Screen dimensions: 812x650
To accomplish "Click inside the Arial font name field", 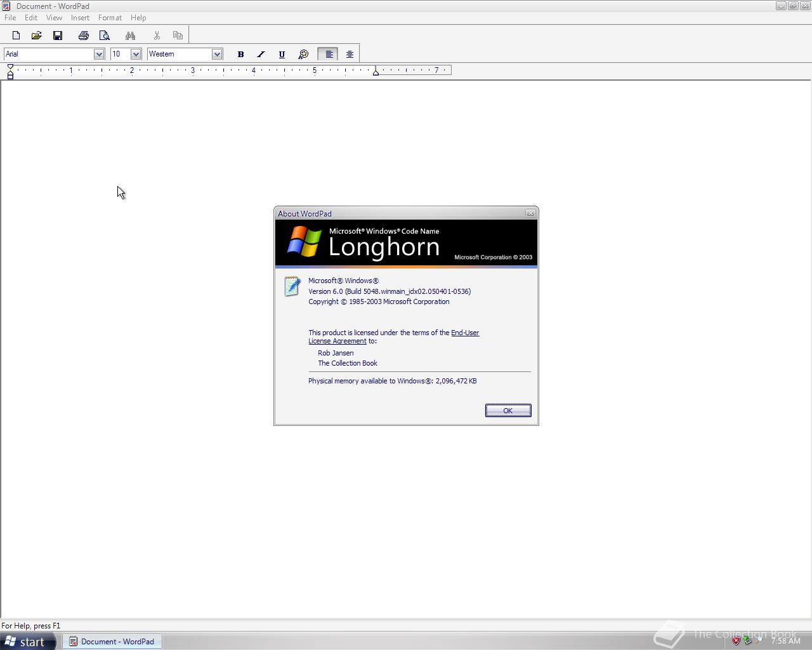I will tap(49, 54).
